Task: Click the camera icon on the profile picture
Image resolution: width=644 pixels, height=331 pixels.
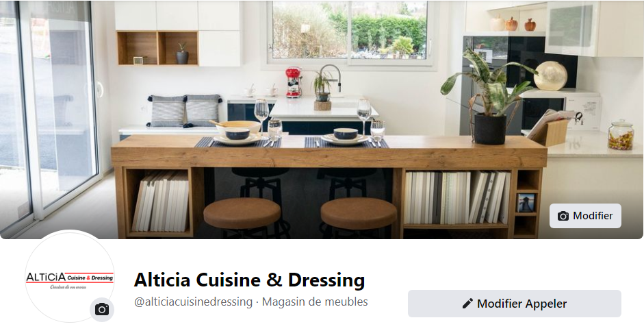Action: click(x=102, y=309)
